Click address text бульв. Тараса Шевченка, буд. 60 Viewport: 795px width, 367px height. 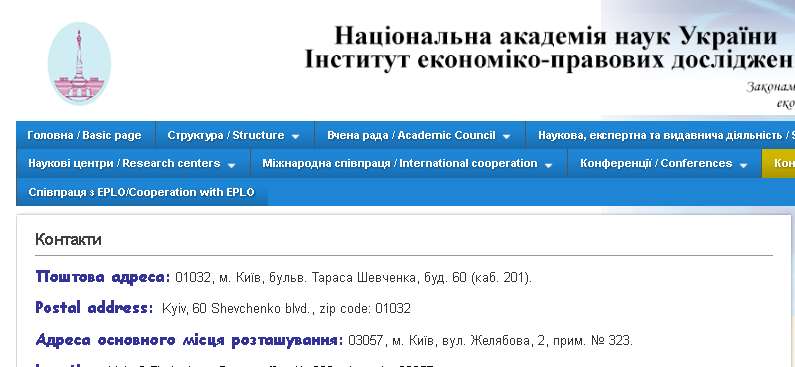pos(367,278)
